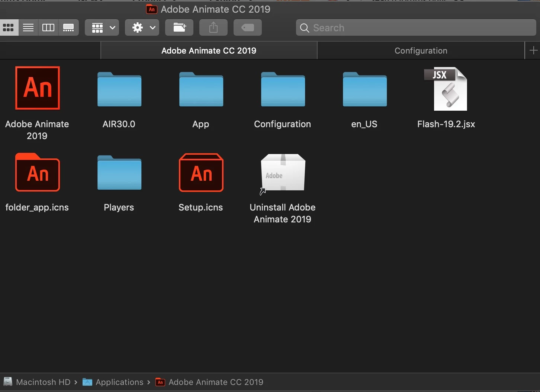540x392 pixels.
Task: Click the 'Uninstall Adobe Animate 2019' name label
Action: pyautogui.click(x=283, y=213)
